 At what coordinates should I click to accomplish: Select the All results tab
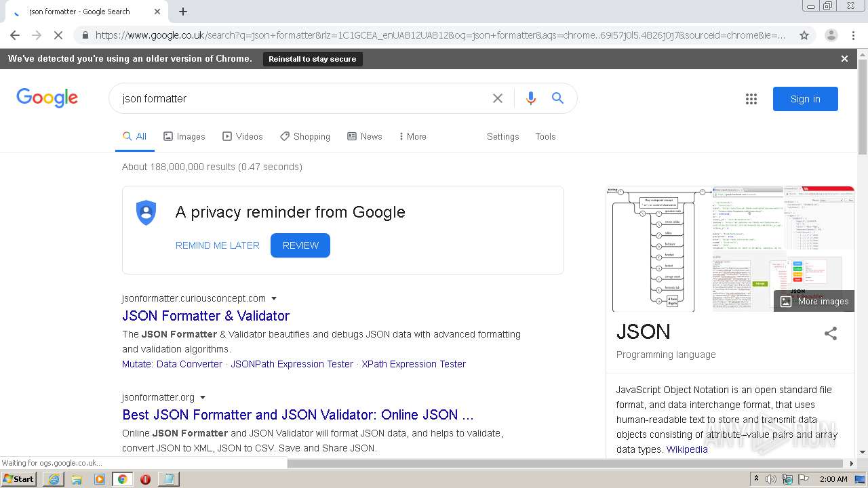[134, 136]
